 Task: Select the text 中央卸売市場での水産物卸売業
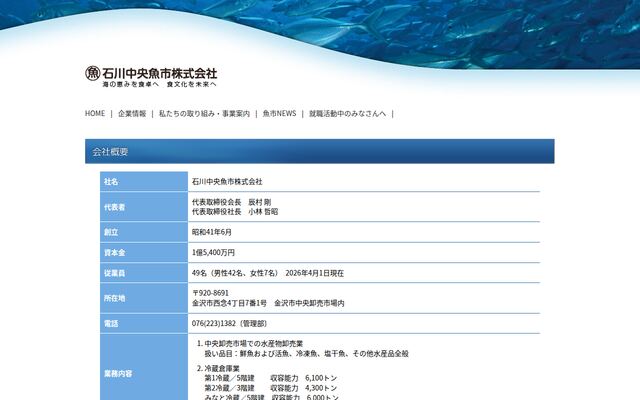pos(254,344)
